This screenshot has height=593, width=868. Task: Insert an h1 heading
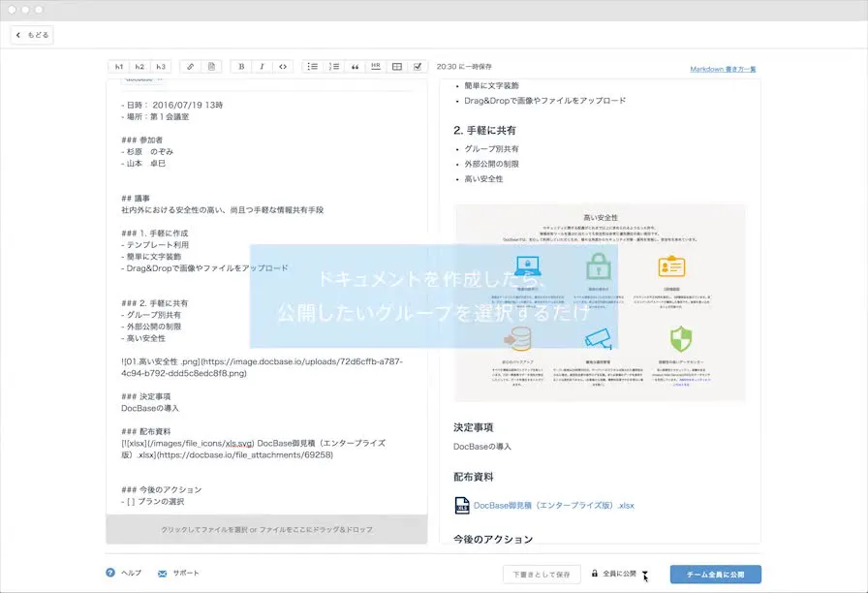pos(119,67)
